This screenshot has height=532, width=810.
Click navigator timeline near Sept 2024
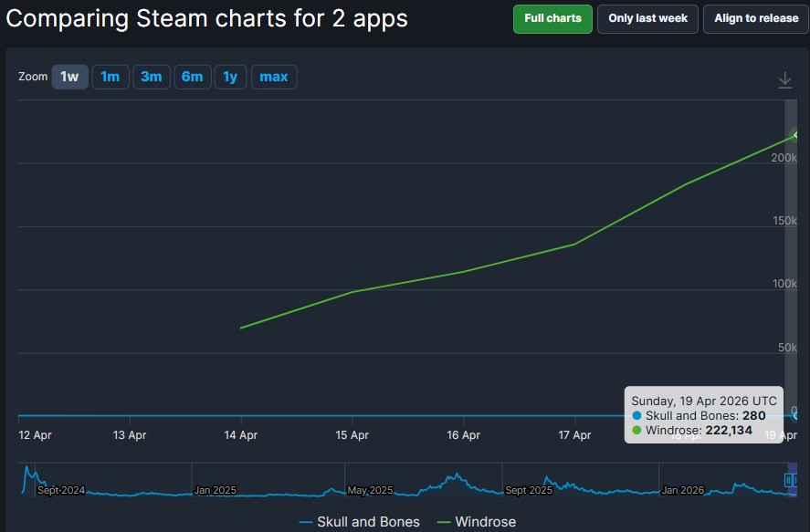(60, 490)
